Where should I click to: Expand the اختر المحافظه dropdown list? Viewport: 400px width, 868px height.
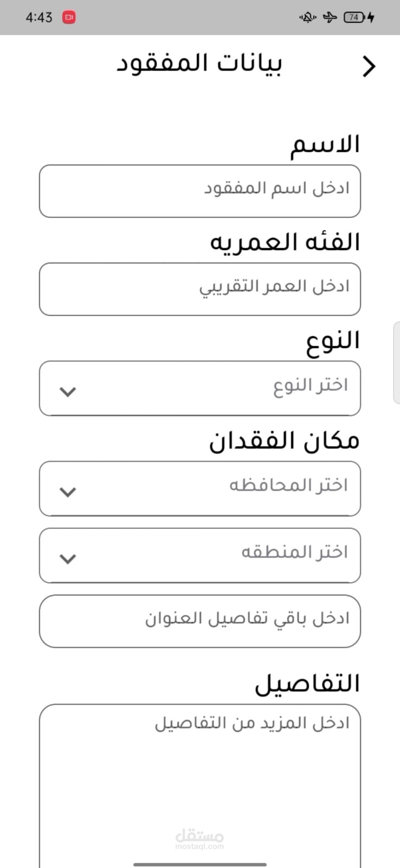[199, 488]
